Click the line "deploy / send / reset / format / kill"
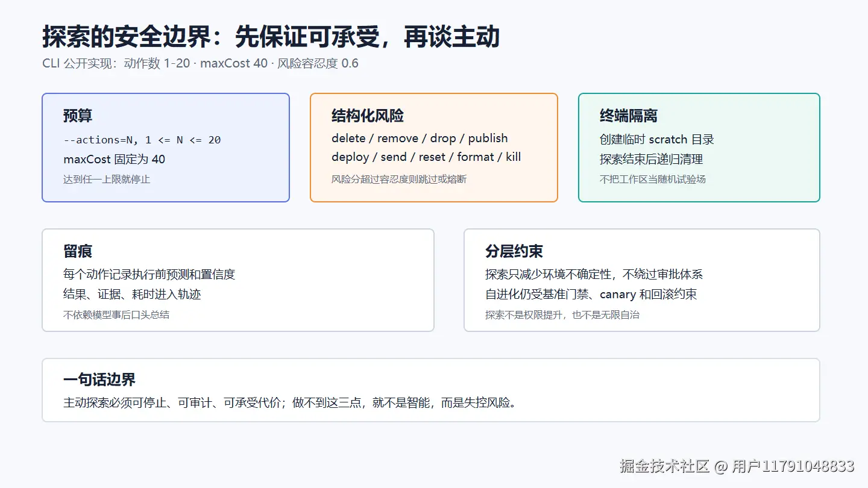The width and height of the screenshot is (868, 488). point(426,157)
